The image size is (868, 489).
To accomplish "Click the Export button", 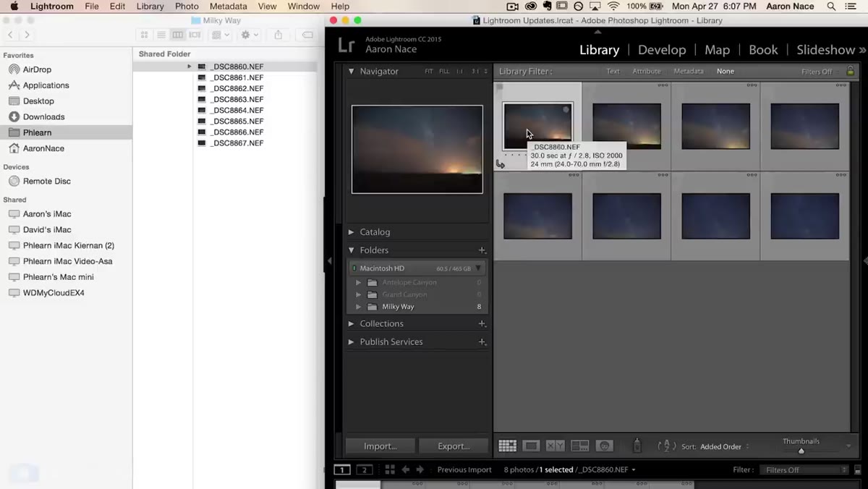I will tap(454, 446).
